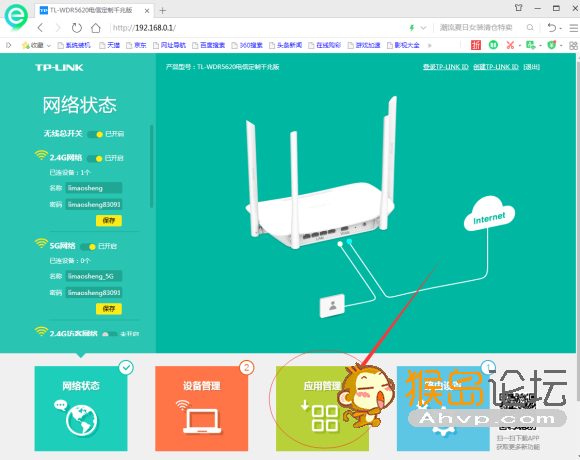Screen dimensions: 580x460
Task: Click the Internet cloud icon
Action: click(489, 214)
